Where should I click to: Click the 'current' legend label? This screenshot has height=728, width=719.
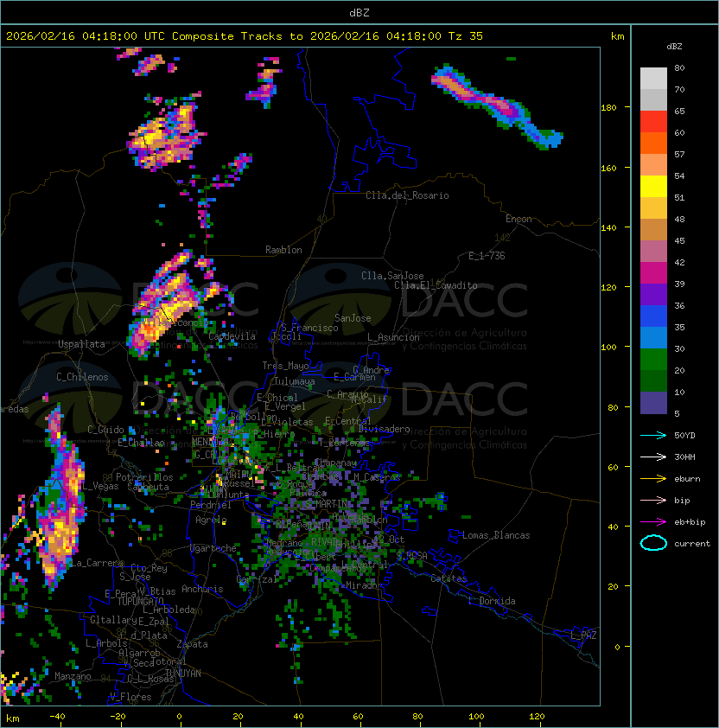692,544
